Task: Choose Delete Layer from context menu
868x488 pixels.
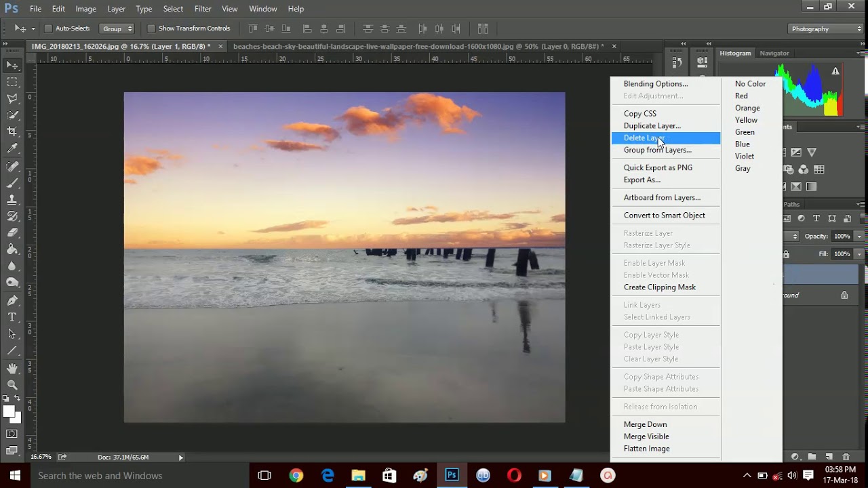Action: [665, 138]
